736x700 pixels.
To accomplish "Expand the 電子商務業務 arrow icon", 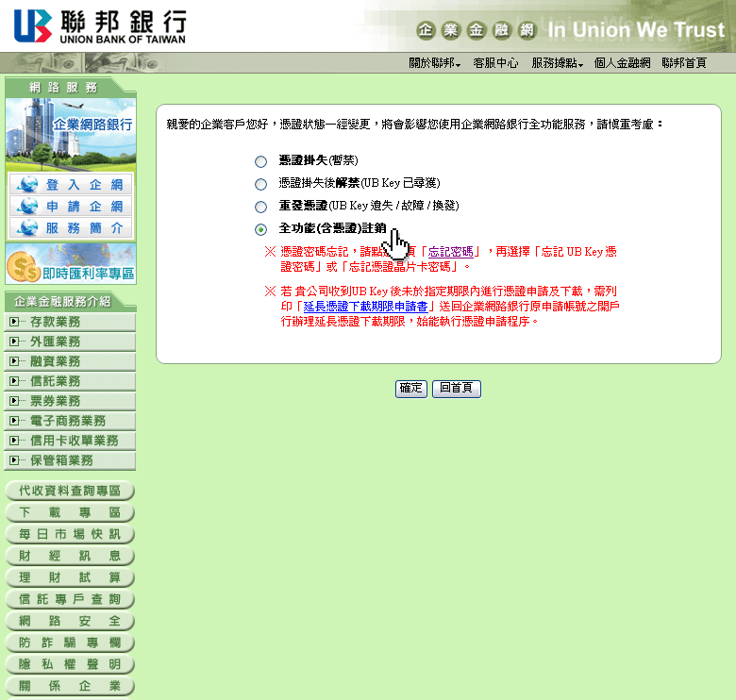I will coord(14,421).
